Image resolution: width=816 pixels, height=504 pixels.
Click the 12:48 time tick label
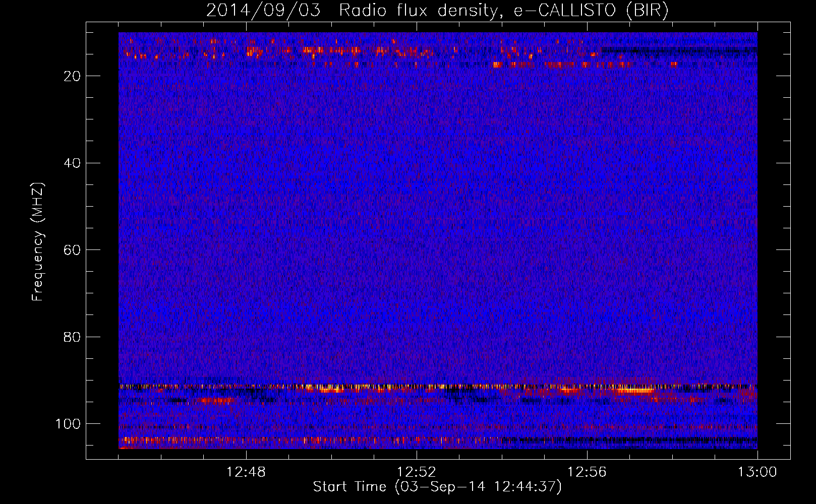(x=246, y=472)
